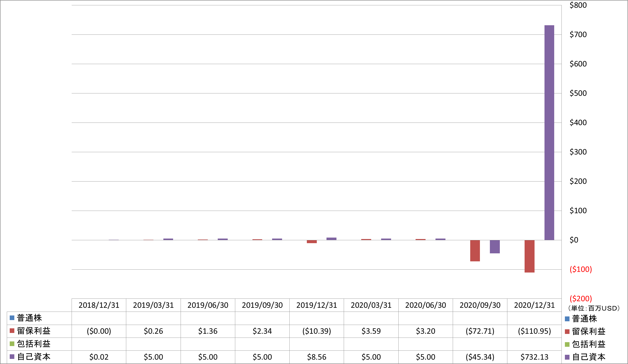This screenshot has height=364, width=628.
Task: Click the 自己資本 row label in table
Action: pos(34,357)
